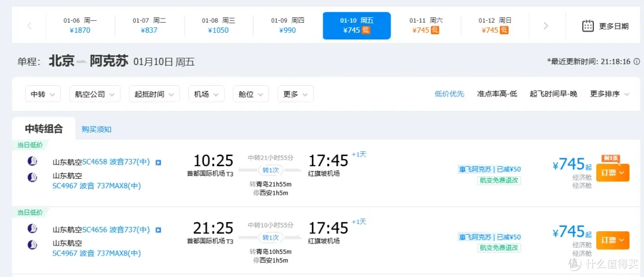Screen dimensions: 644x277
Task: Book the 21:25 flight with 订票
Action: (612, 240)
